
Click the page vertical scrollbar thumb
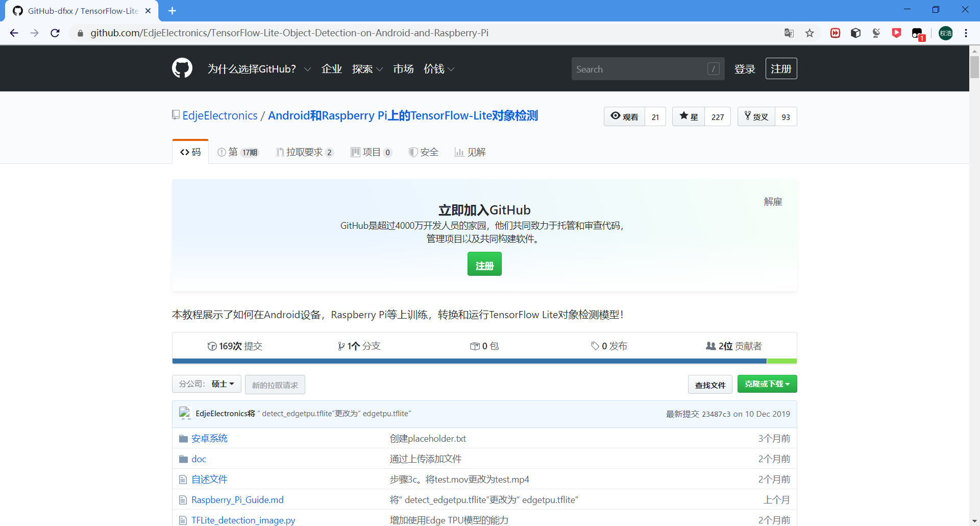coord(974,66)
